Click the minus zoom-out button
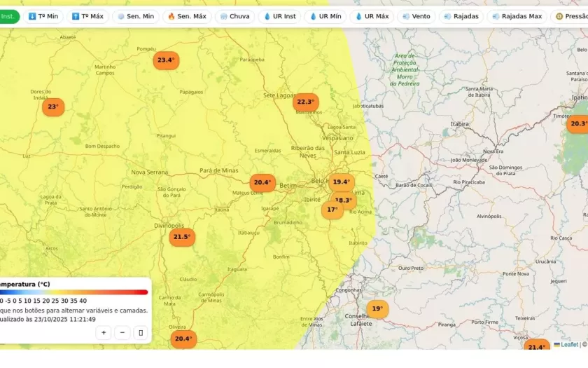 click(x=122, y=333)
